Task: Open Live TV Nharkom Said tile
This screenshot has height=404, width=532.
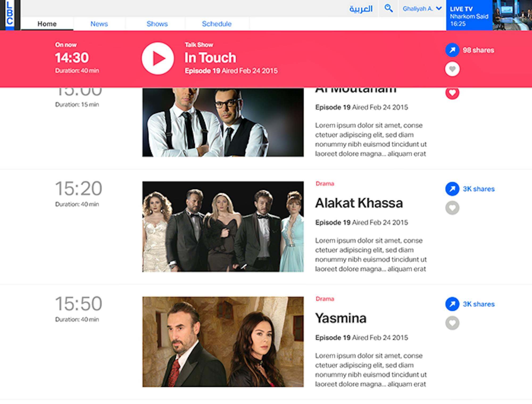Action: (x=489, y=15)
